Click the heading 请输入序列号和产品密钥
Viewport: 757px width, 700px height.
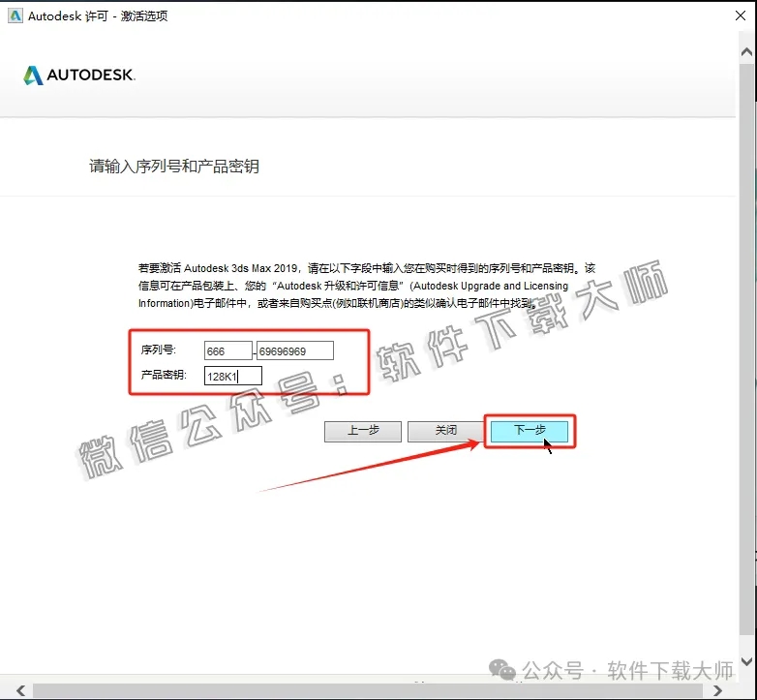point(174,167)
